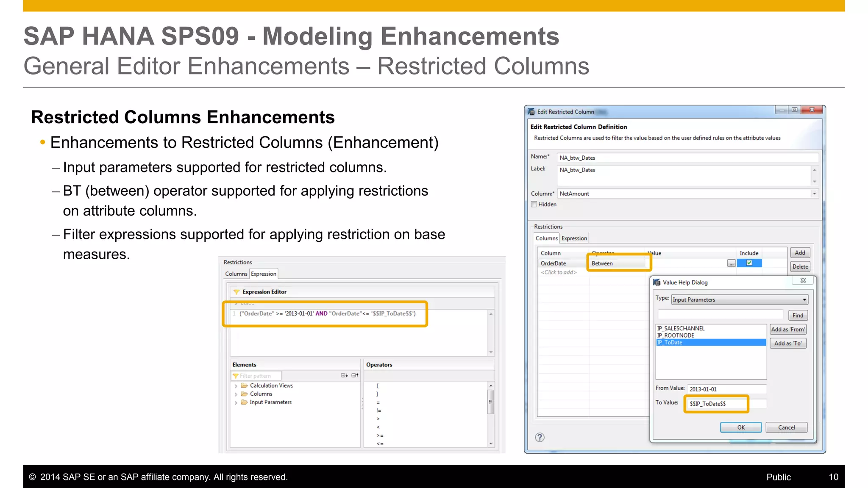Open the Column NetAmount dropdown
The width and height of the screenshot is (868, 488).
coord(814,194)
